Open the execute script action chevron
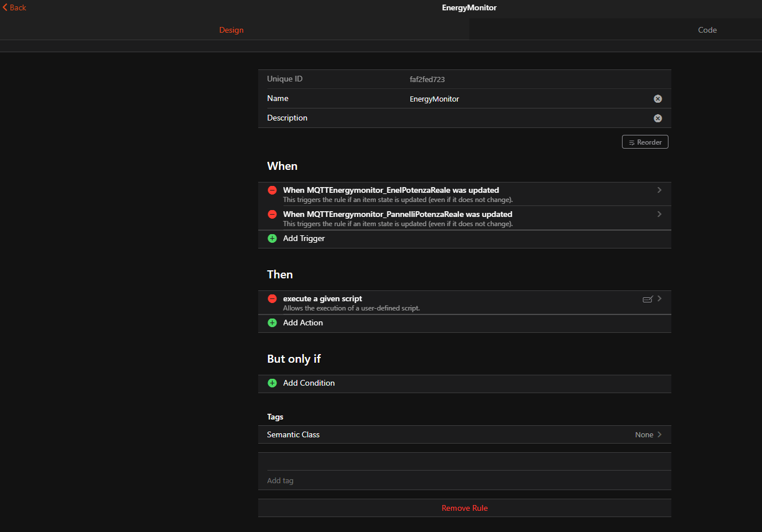The height and width of the screenshot is (532, 762). (659, 298)
